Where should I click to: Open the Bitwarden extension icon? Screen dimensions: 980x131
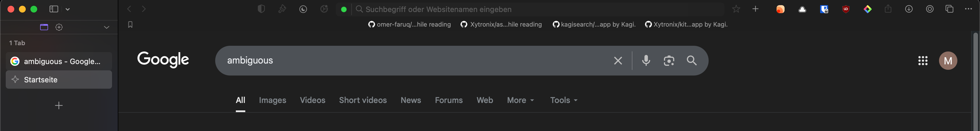[824, 9]
